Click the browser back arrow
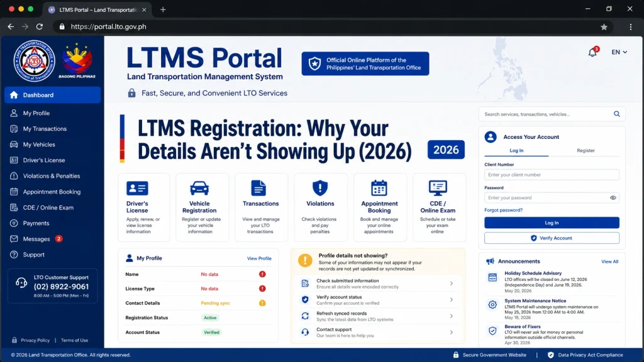Screen dimensions: 644x362 pos(11,26)
